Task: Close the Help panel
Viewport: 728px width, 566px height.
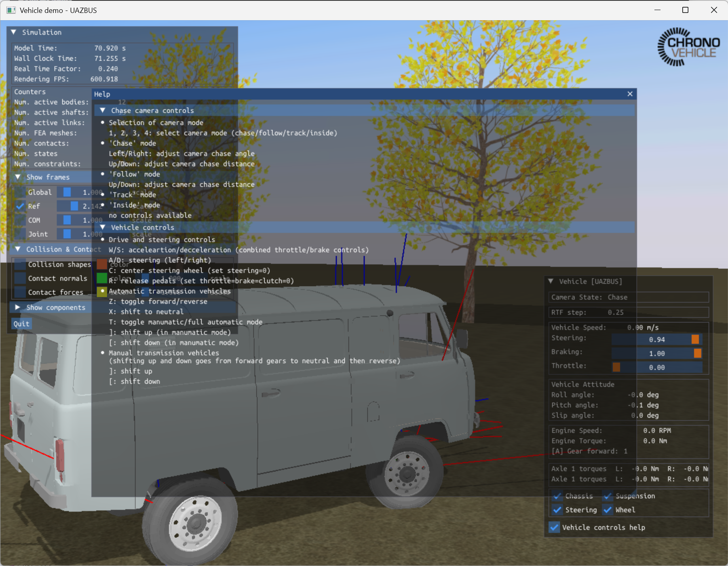Action: (630, 94)
